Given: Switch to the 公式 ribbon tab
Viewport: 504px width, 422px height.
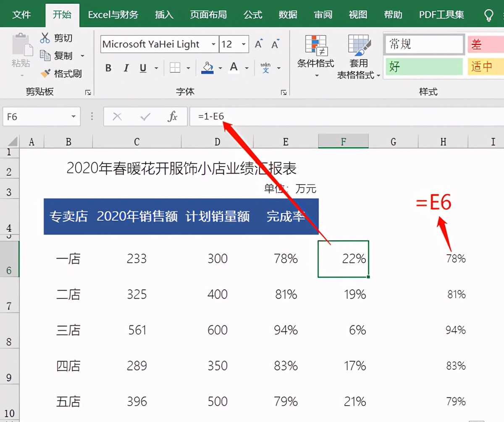Looking at the screenshot, I should pyautogui.click(x=252, y=14).
